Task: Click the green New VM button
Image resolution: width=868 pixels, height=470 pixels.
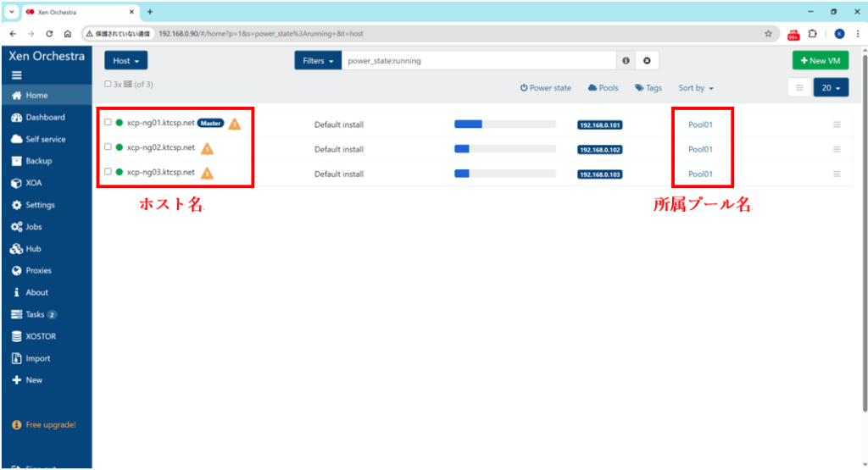Action: pos(820,61)
